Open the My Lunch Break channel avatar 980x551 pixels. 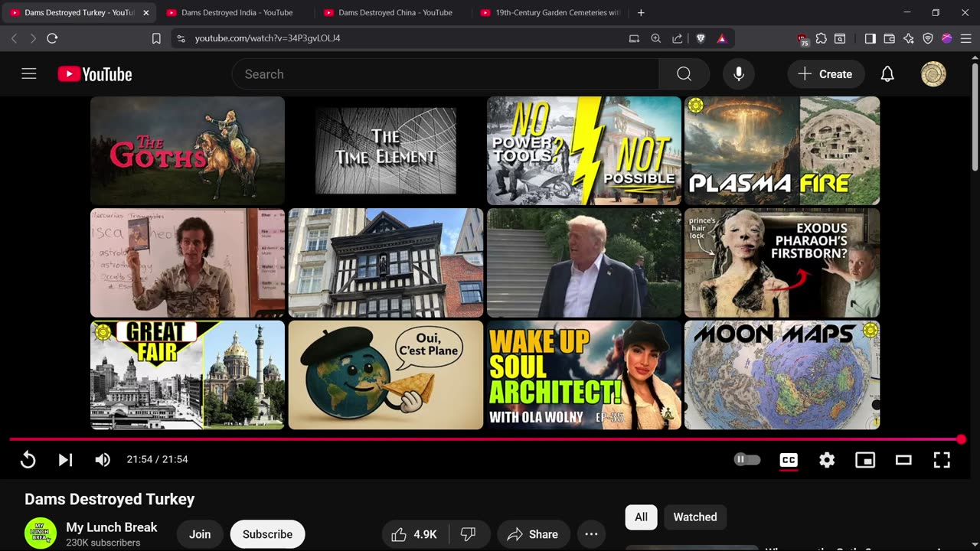click(41, 533)
